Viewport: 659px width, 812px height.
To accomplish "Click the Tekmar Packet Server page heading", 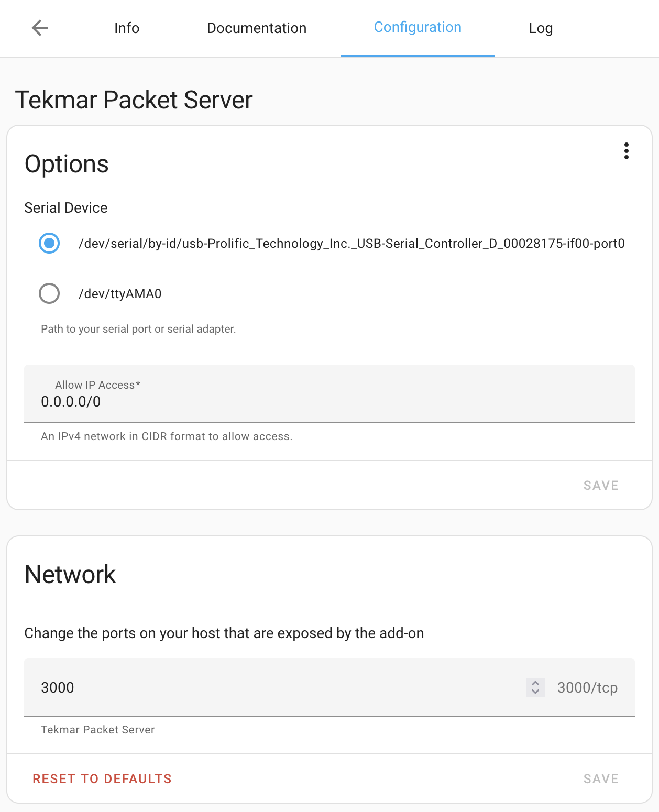I will [134, 100].
